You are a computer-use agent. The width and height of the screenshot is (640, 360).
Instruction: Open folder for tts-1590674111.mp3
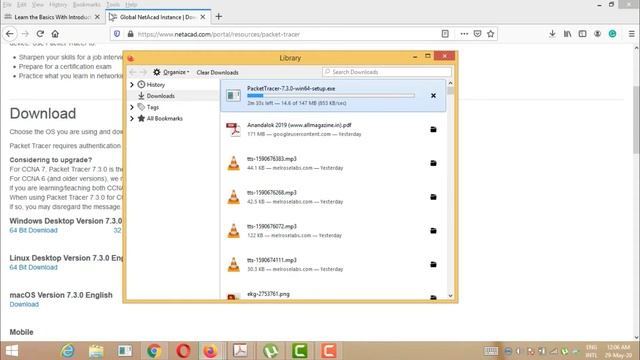pyautogui.click(x=433, y=264)
